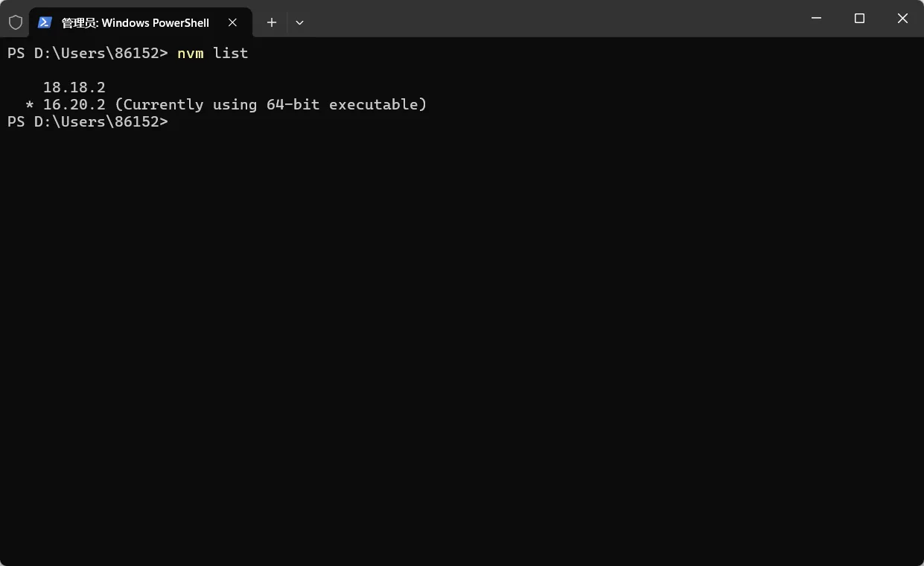Viewport: 924px width, 566px height.
Task: Minimize the terminal window
Action: pos(817,19)
